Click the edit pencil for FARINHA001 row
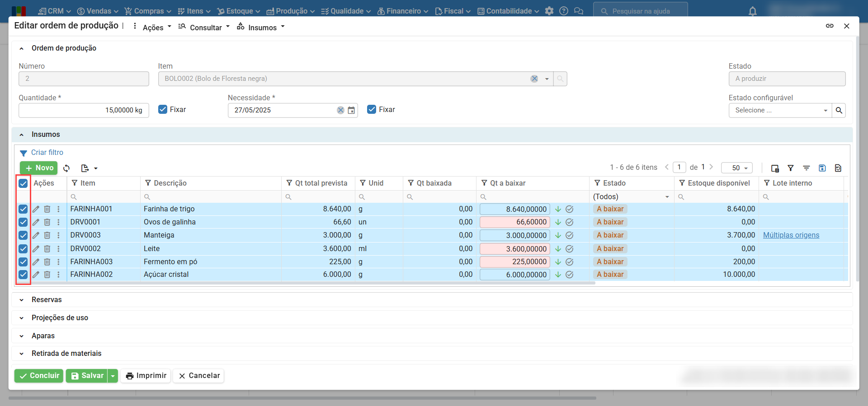This screenshot has width=868, height=406. pos(36,209)
